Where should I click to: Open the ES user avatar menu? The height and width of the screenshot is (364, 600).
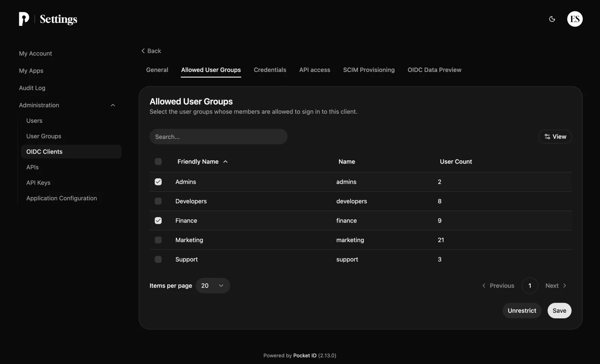pos(575,19)
